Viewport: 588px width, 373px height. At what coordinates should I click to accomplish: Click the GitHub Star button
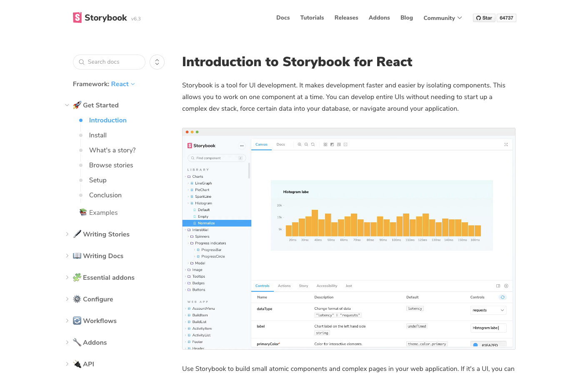[484, 18]
